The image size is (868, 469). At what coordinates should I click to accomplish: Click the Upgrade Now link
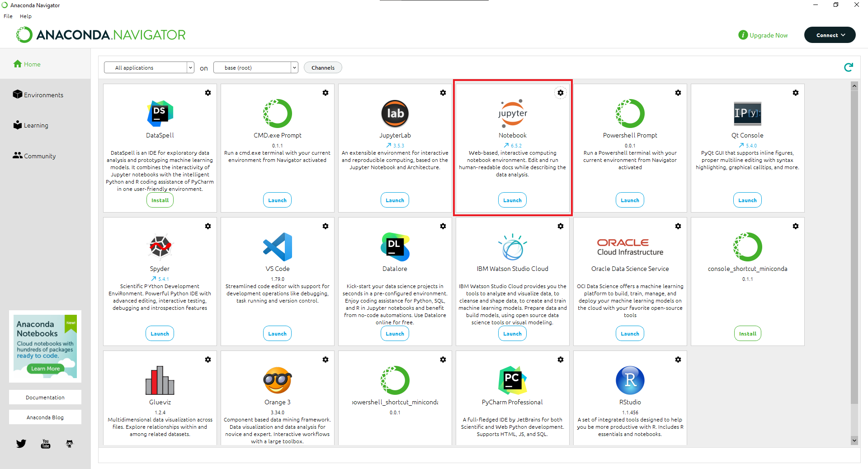[764, 35]
